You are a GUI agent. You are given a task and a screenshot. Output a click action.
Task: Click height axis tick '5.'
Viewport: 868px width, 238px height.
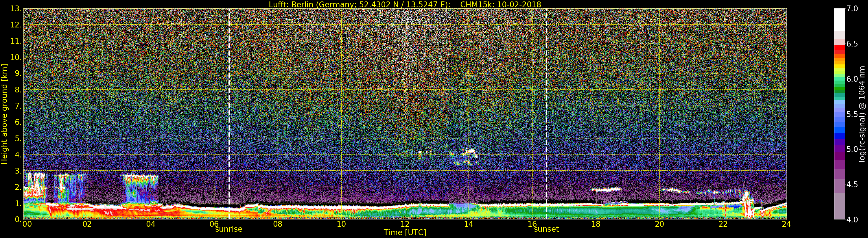(x=18, y=138)
